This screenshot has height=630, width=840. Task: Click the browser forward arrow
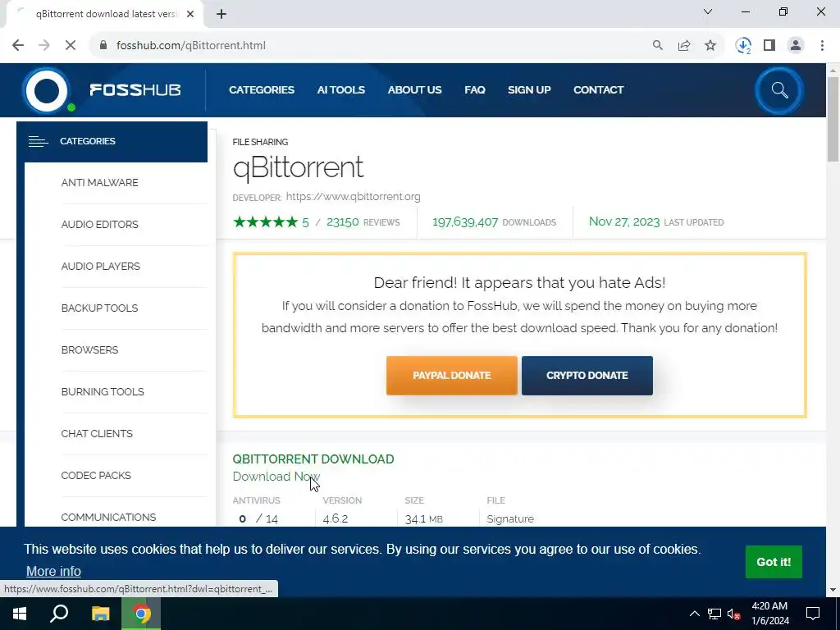[44, 46]
